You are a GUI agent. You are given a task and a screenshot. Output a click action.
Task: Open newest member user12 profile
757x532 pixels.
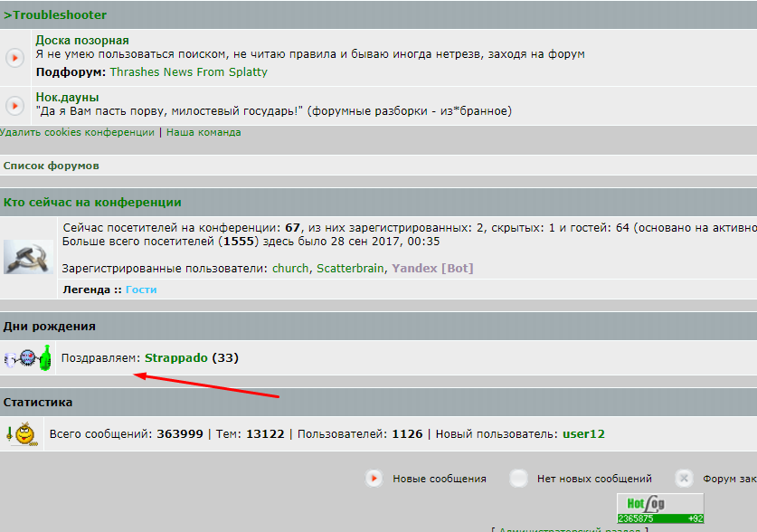pos(583,434)
